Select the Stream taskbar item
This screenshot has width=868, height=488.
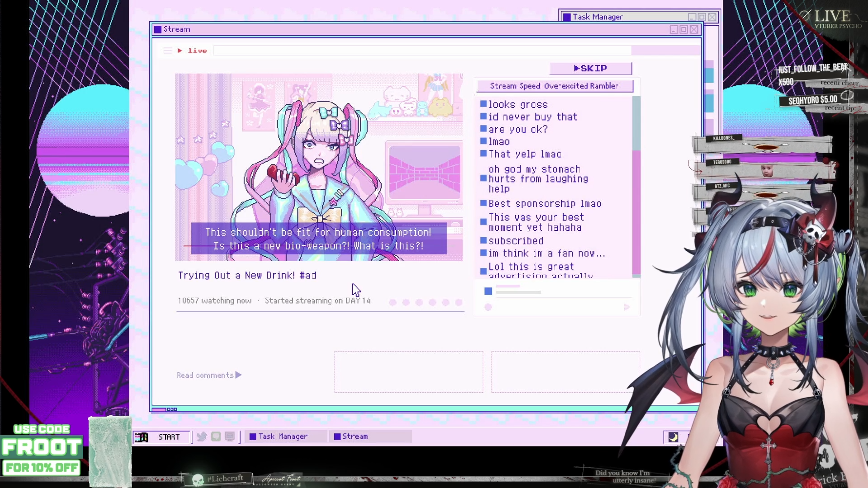(x=354, y=436)
